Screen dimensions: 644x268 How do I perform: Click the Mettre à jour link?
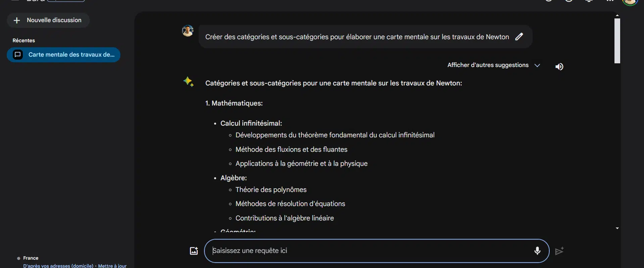(112, 266)
